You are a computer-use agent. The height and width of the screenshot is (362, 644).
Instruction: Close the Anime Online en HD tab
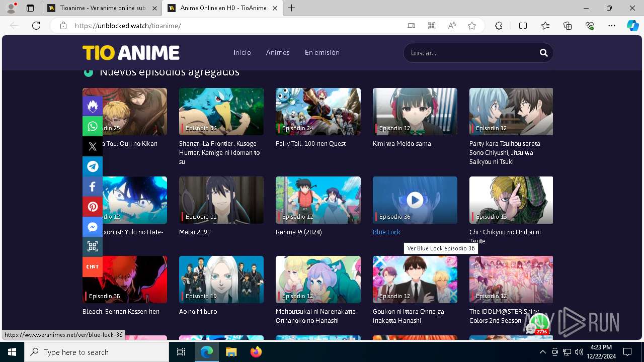tap(275, 8)
